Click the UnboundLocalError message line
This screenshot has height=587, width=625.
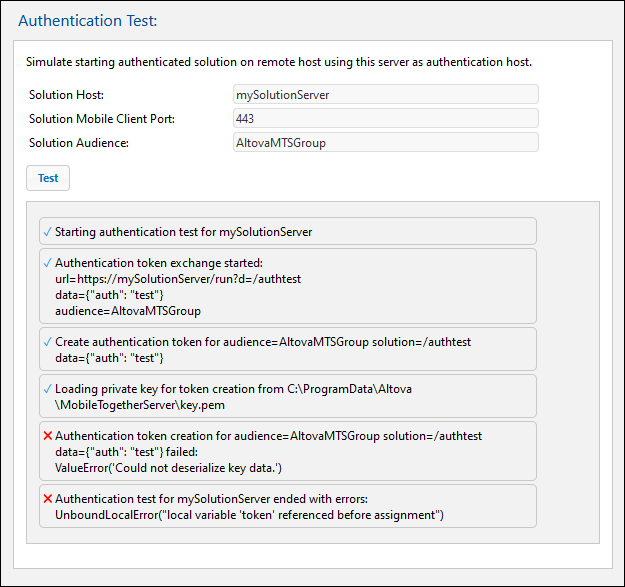point(249,515)
